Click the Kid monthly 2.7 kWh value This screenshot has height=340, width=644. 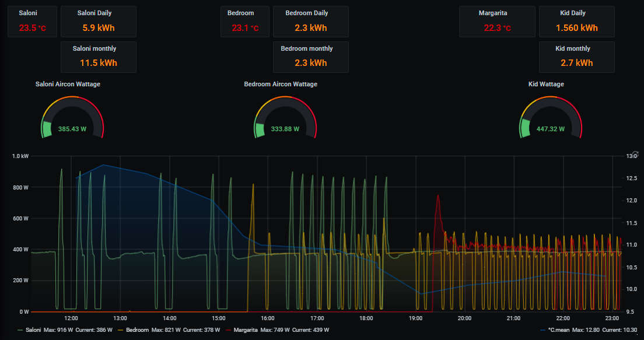click(x=576, y=63)
